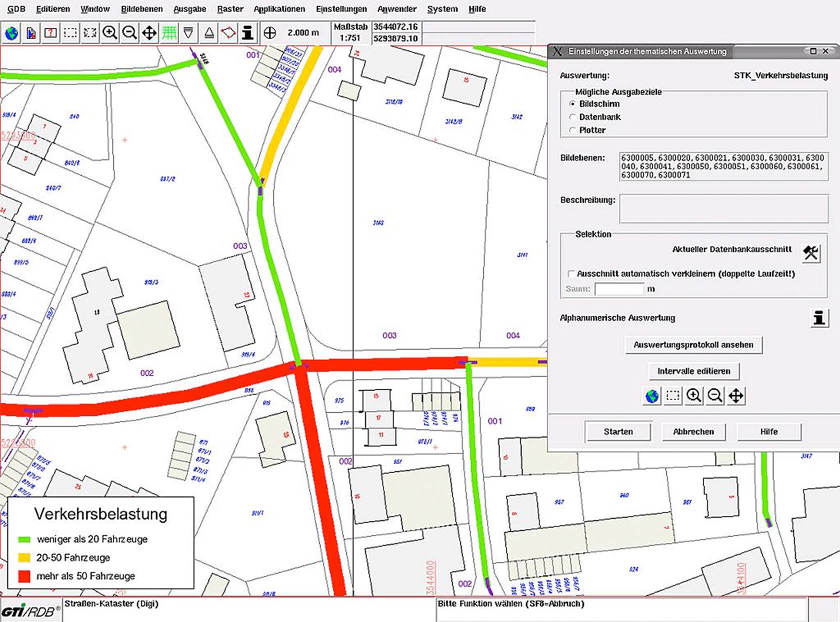This screenshot has height=622, width=840.
Task: Open the Raster menu
Action: [229, 8]
